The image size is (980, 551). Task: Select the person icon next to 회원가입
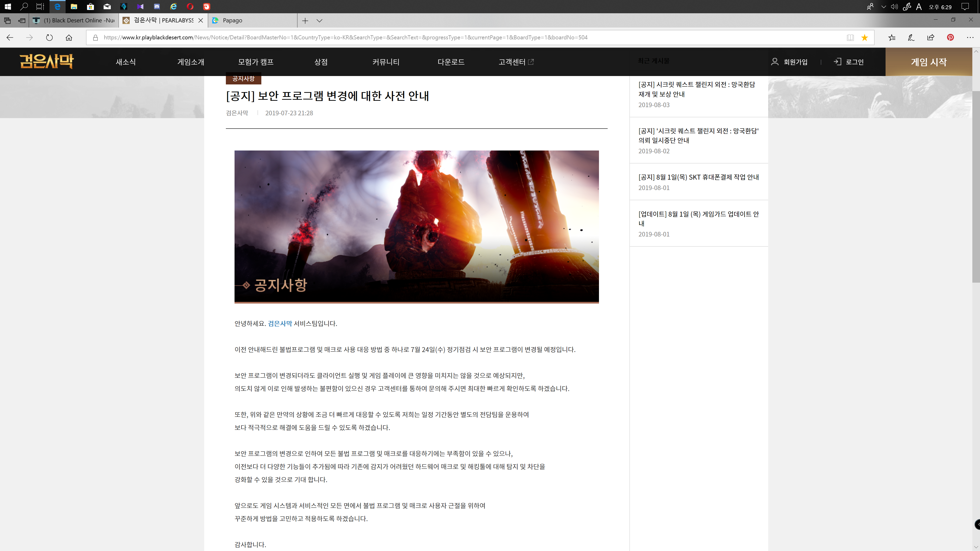[x=775, y=61]
